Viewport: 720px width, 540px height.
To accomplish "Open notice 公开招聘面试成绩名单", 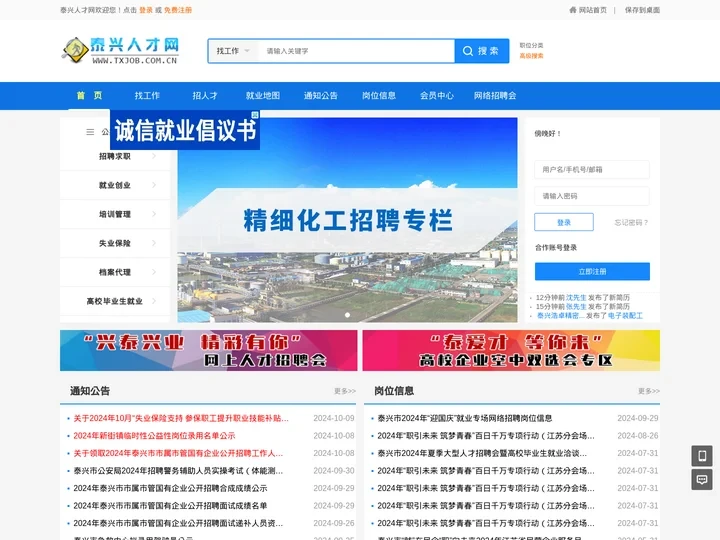I will pyautogui.click(x=170, y=506).
